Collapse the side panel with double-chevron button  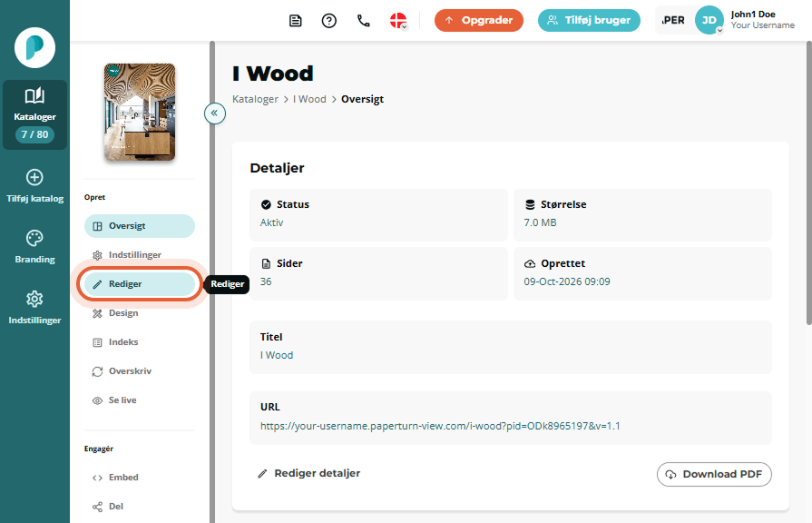[x=214, y=113]
